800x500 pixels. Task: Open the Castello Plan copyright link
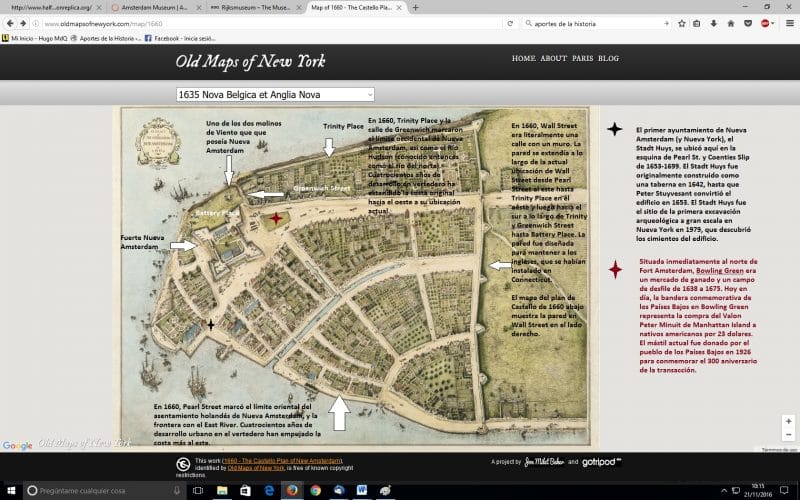pyautogui.click(x=282, y=461)
